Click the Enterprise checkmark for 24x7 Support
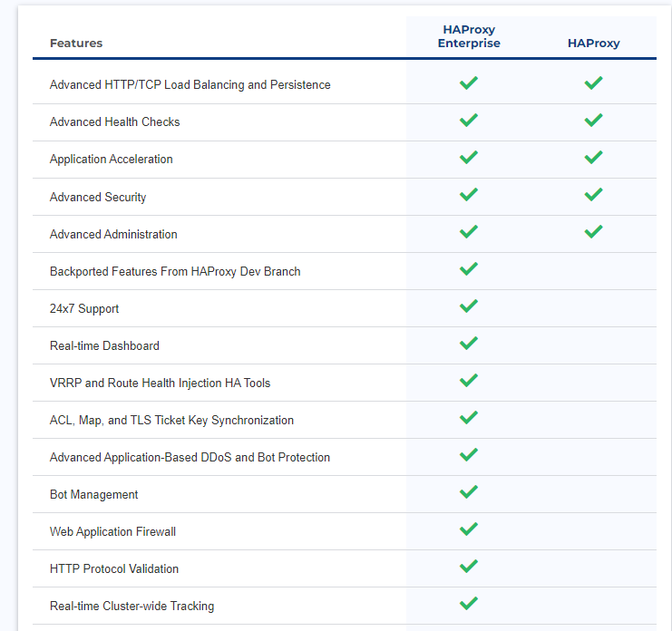The height and width of the screenshot is (631, 672). (x=469, y=306)
